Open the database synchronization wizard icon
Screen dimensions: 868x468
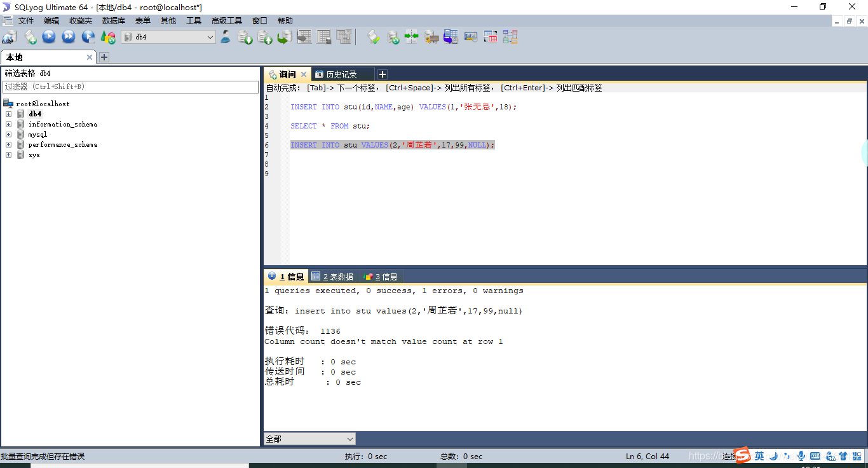(393, 37)
